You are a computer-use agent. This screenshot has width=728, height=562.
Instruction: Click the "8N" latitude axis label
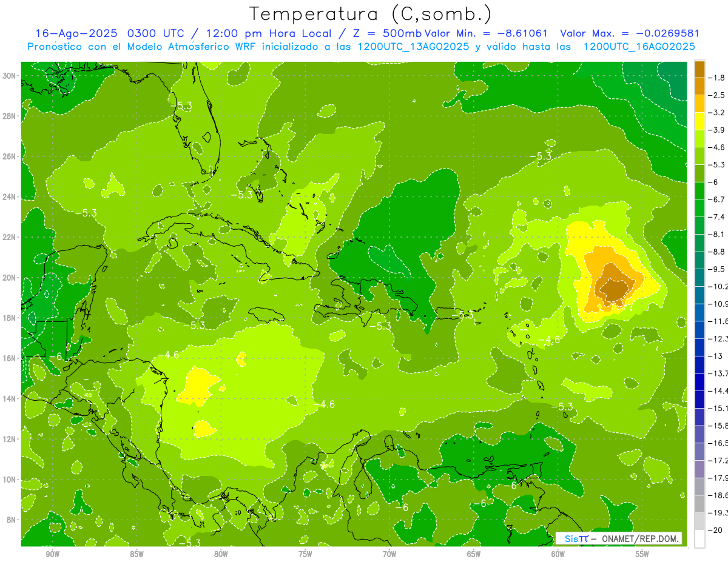click(x=12, y=520)
